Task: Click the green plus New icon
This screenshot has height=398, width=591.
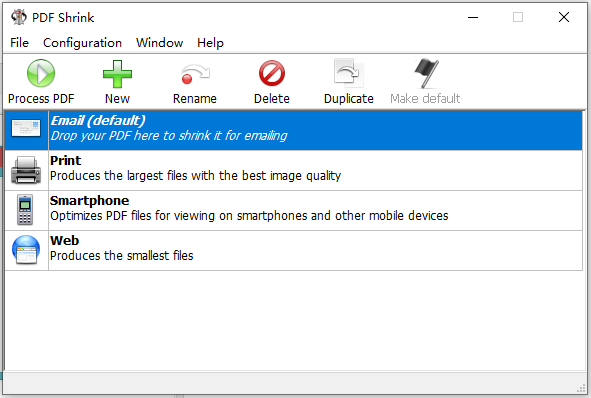Action: click(117, 74)
